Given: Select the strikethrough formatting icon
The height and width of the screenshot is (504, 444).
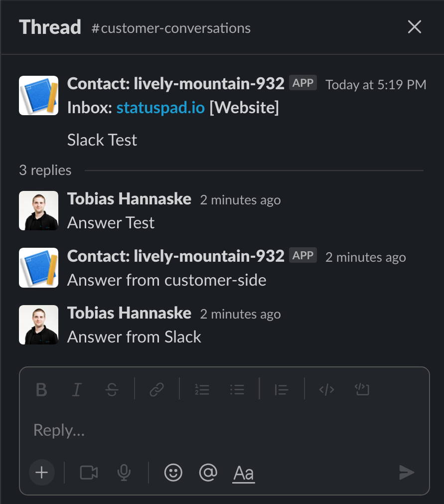Looking at the screenshot, I should 112,390.
